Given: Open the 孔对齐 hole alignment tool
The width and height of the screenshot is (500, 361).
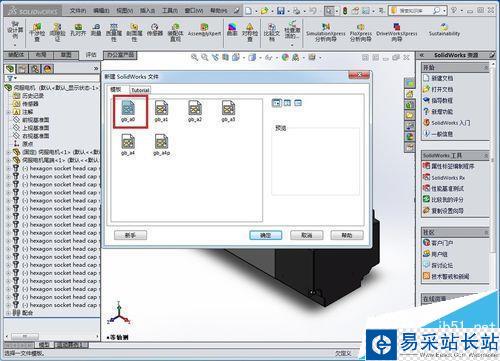Looking at the screenshot, I should coord(78,30).
